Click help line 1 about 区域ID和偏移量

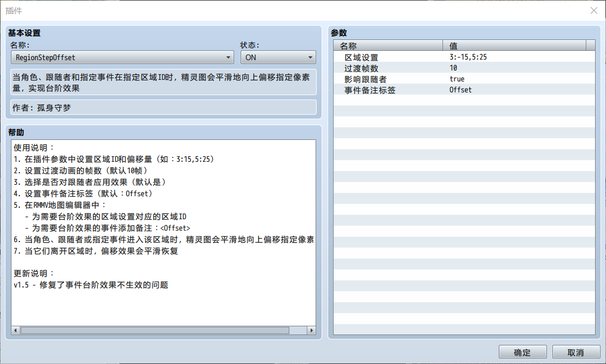[x=114, y=159]
